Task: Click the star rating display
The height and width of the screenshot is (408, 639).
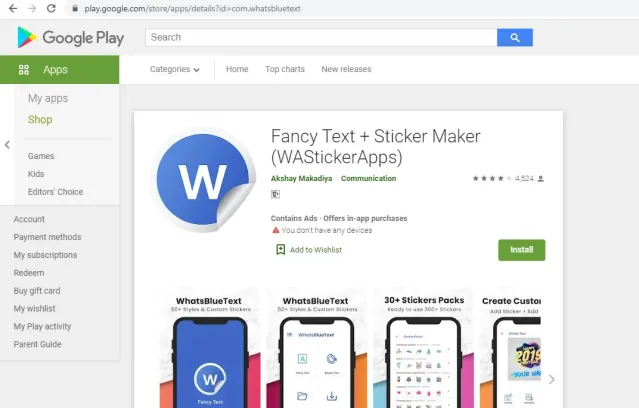Action: 491,179
